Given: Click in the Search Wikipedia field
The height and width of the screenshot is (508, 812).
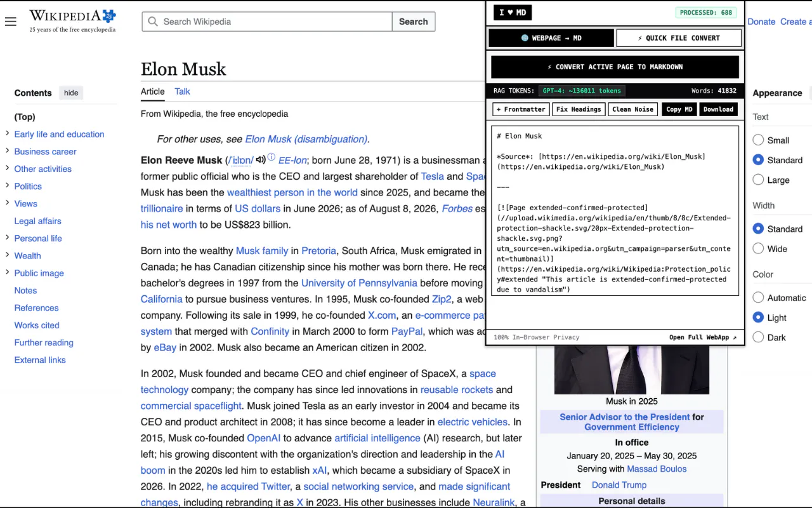Looking at the screenshot, I should (x=267, y=22).
